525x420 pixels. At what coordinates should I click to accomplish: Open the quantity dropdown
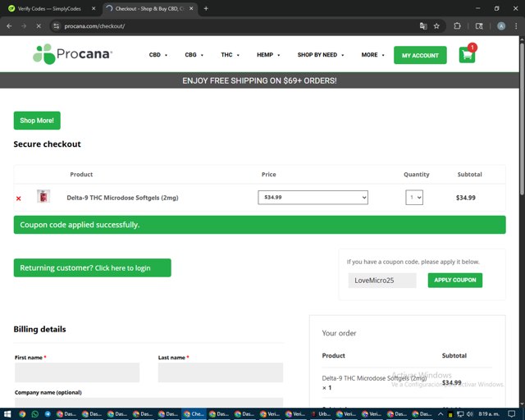(x=414, y=197)
